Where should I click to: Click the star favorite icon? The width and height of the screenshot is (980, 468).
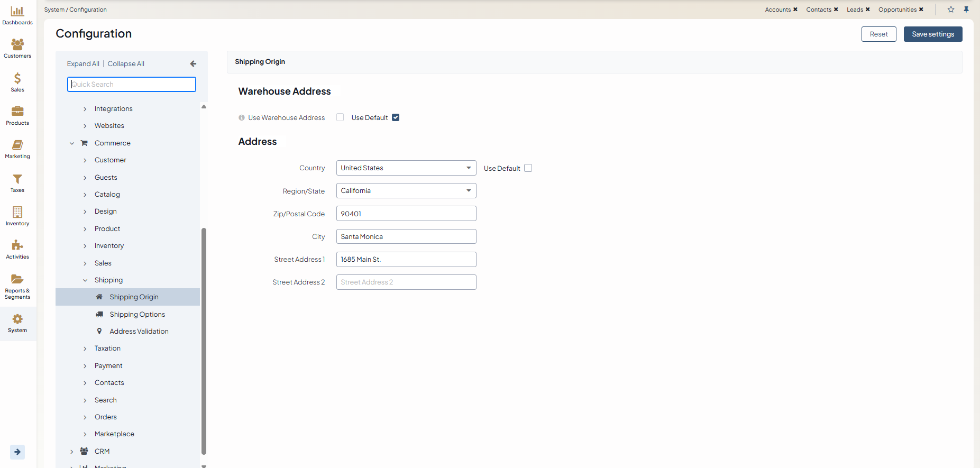pyautogui.click(x=951, y=10)
